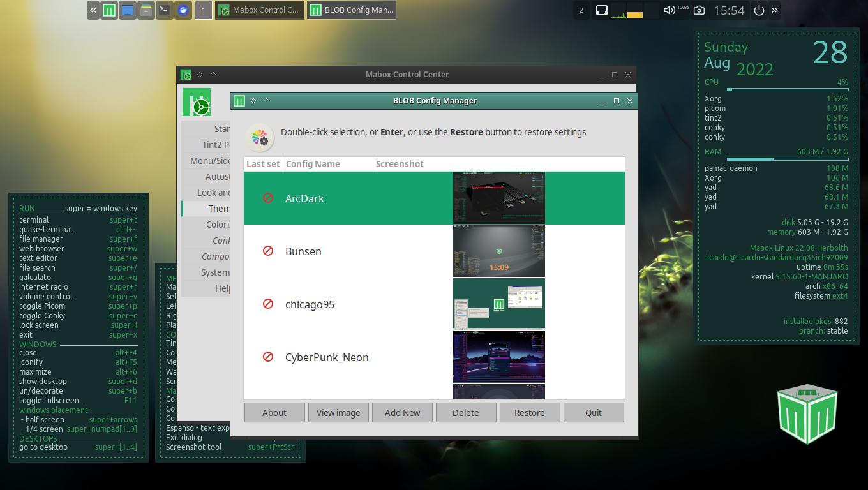
Task: Click the CPU usage graph in the panel
Action: (618, 11)
